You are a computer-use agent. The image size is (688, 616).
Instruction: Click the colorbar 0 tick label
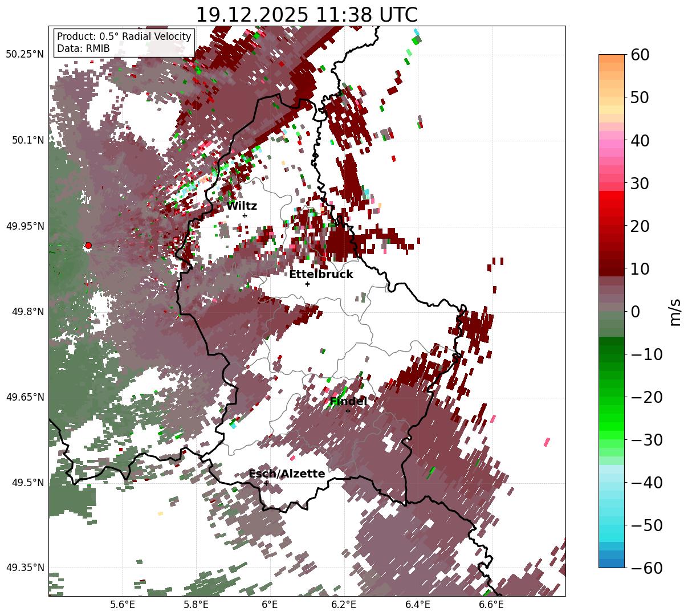tap(635, 311)
